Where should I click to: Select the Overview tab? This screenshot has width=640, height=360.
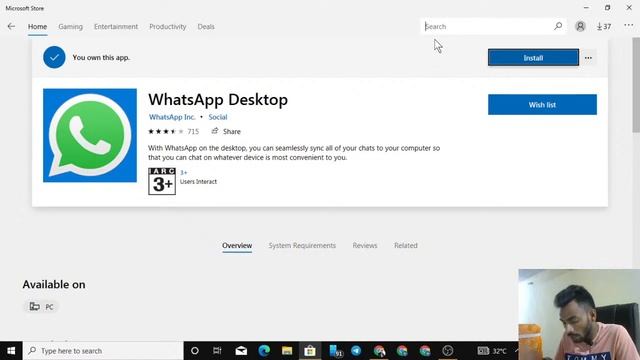pyautogui.click(x=237, y=245)
